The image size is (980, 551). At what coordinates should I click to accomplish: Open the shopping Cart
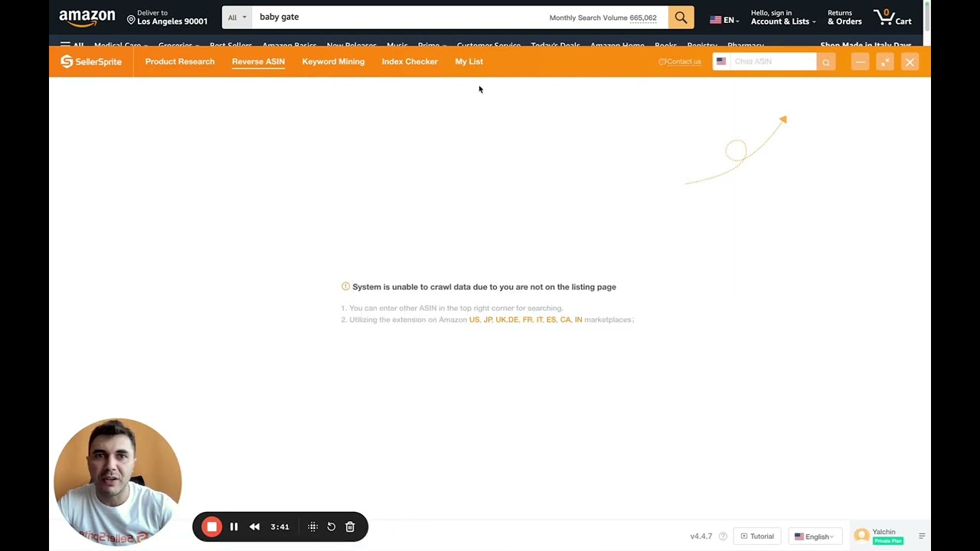(893, 17)
